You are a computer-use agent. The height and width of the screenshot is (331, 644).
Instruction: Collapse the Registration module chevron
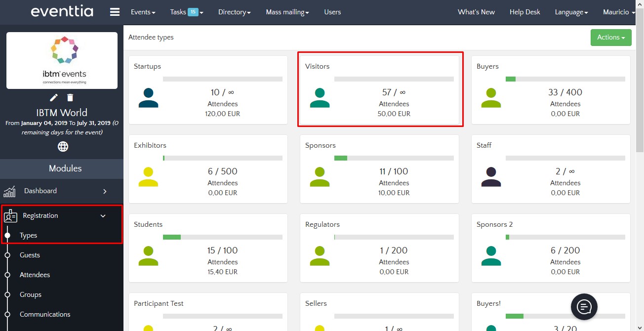click(103, 216)
